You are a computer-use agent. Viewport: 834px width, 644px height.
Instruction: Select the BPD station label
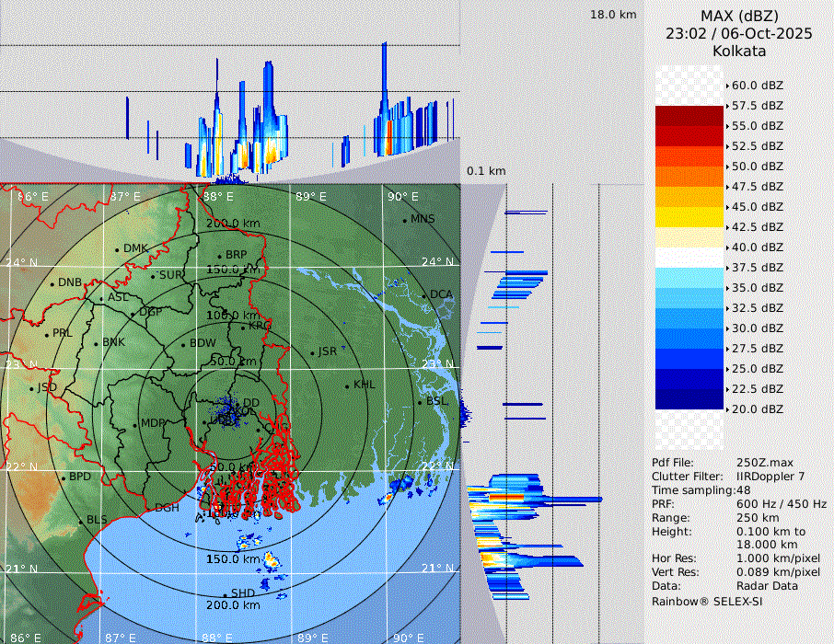coord(80,477)
